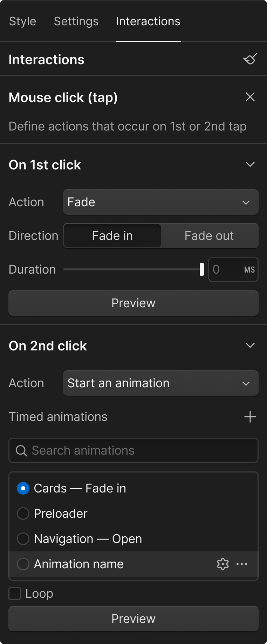This screenshot has width=267, height=644.
Task: Open the Start an animation dropdown
Action: [161, 383]
